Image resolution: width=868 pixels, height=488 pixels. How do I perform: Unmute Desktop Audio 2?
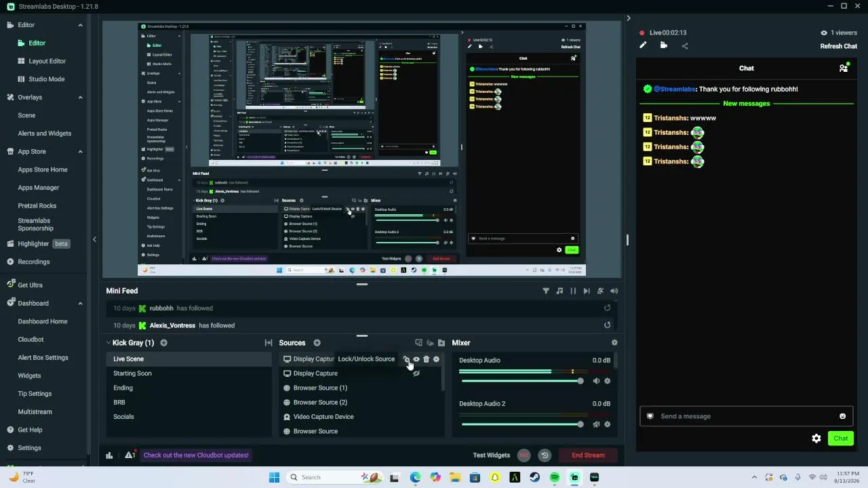click(x=596, y=424)
